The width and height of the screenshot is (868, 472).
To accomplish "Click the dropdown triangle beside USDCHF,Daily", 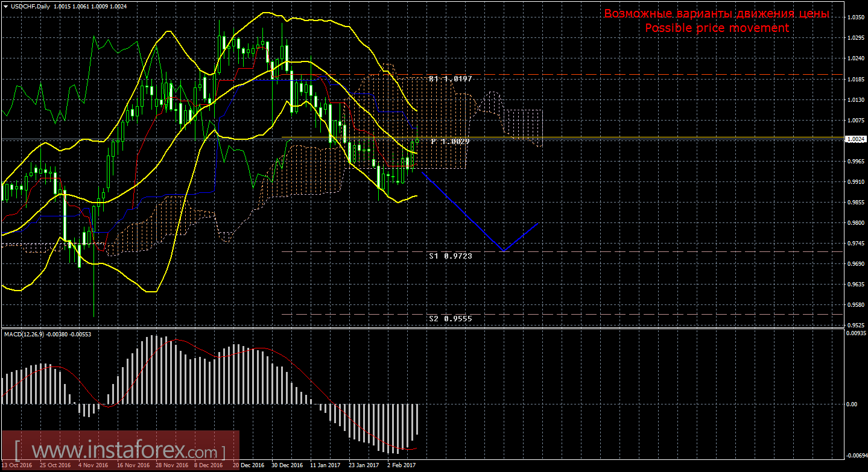I will tap(5, 6).
